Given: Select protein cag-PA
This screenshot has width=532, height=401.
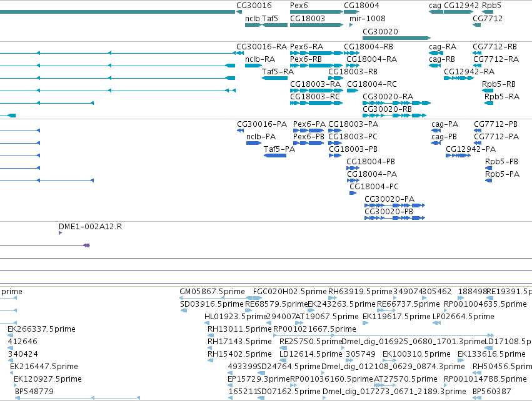Looking at the screenshot, I should point(436,131).
